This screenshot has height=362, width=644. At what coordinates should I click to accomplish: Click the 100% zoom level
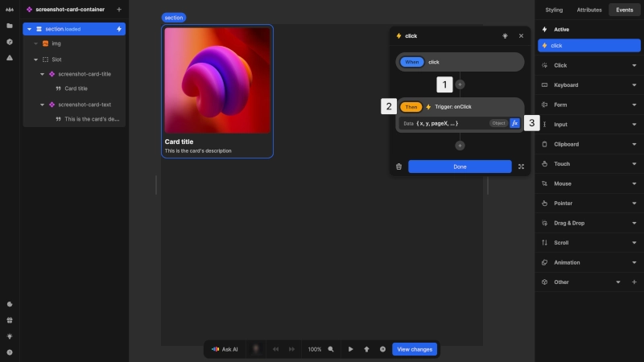point(315,349)
